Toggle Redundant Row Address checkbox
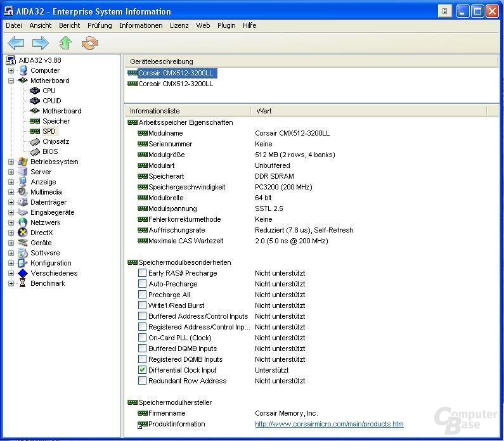Screen dimensions: 504x441 point(142,381)
